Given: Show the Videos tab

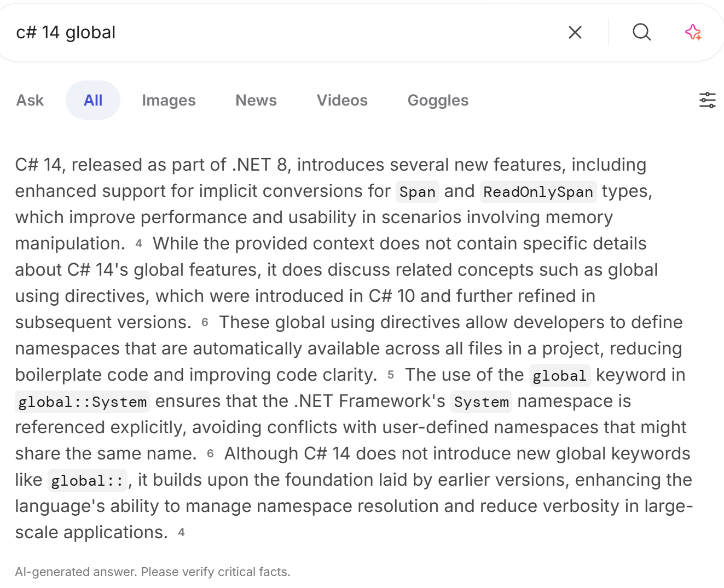Looking at the screenshot, I should click(342, 100).
